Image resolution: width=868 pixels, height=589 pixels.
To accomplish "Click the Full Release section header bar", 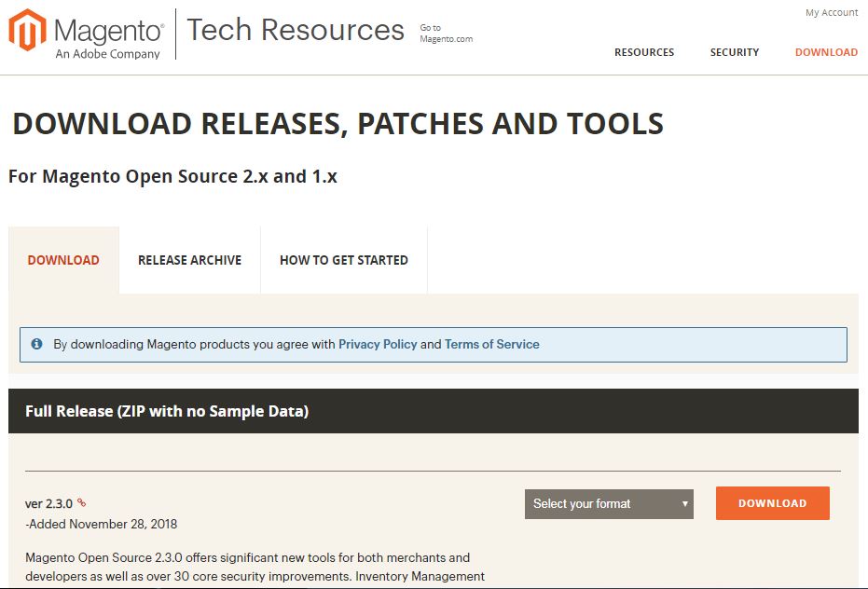I will point(434,411).
